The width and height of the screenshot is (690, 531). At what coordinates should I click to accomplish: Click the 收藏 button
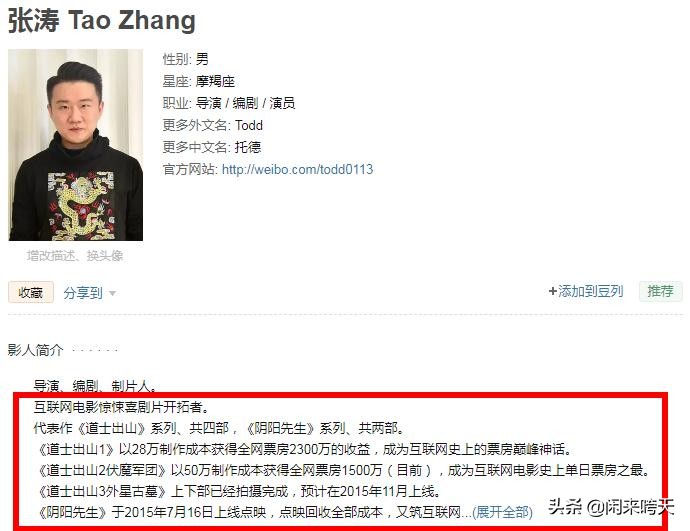click(x=31, y=292)
